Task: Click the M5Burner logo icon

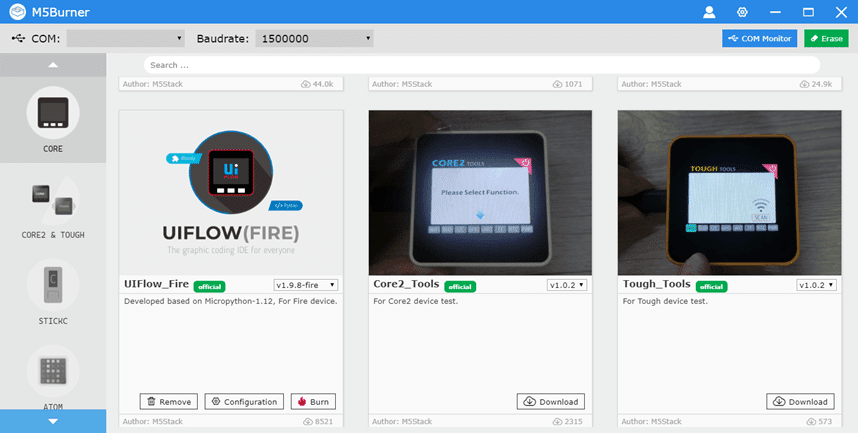Action: click(18, 11)
